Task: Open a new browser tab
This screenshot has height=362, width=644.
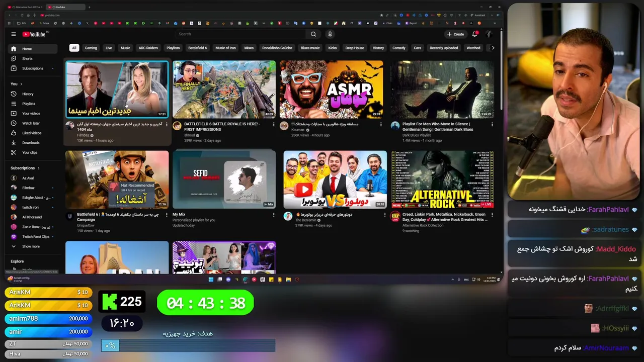Action: point(90,7)
